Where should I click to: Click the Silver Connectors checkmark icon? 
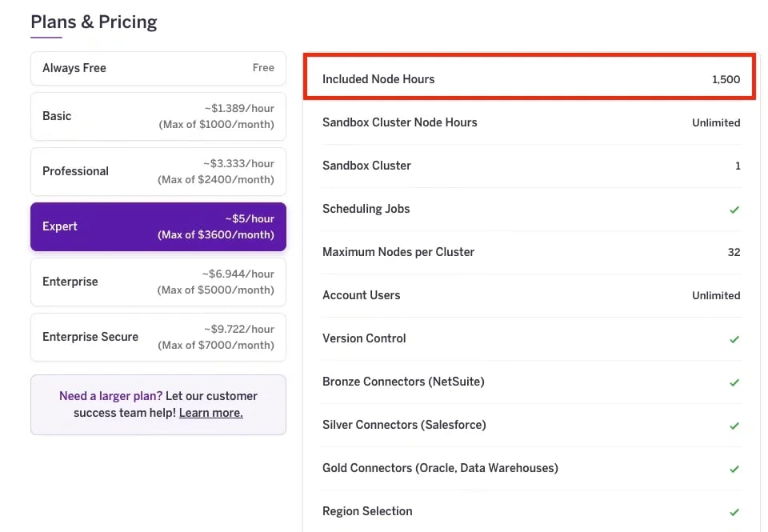pyautogui.click(x=734, y=426)
